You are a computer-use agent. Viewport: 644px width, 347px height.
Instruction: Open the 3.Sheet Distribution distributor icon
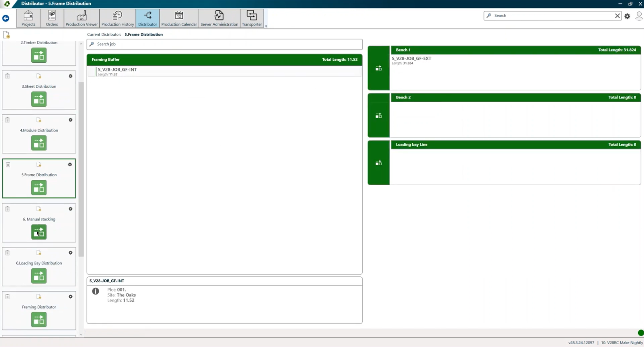pyautogui.click(x=39, y=99)
